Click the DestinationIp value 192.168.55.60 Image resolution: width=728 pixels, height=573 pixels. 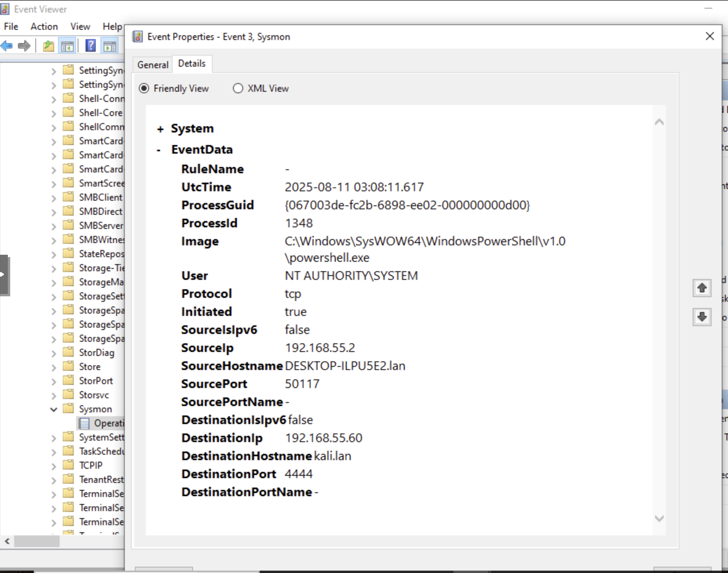(324, 438)
